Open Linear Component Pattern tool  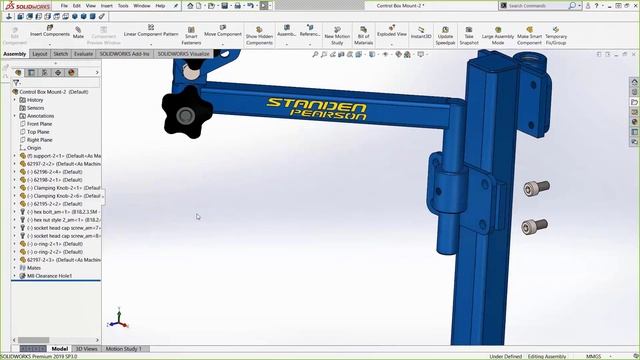151,31
